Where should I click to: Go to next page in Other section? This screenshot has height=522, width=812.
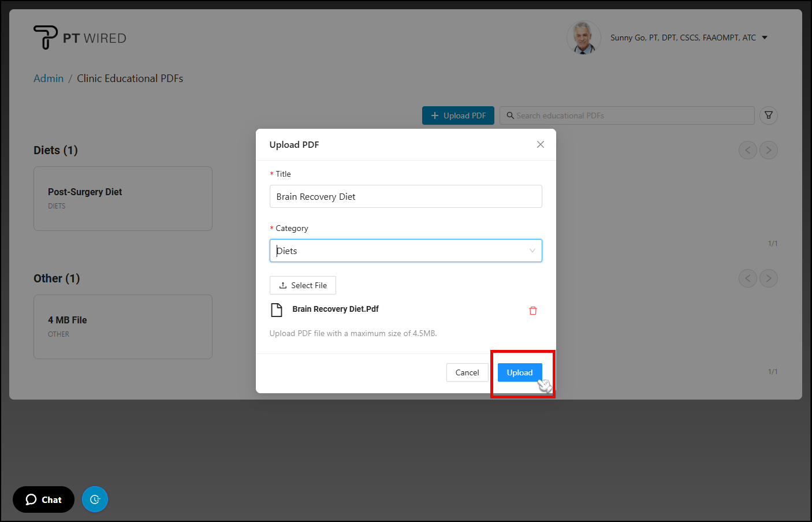point(768,278)
